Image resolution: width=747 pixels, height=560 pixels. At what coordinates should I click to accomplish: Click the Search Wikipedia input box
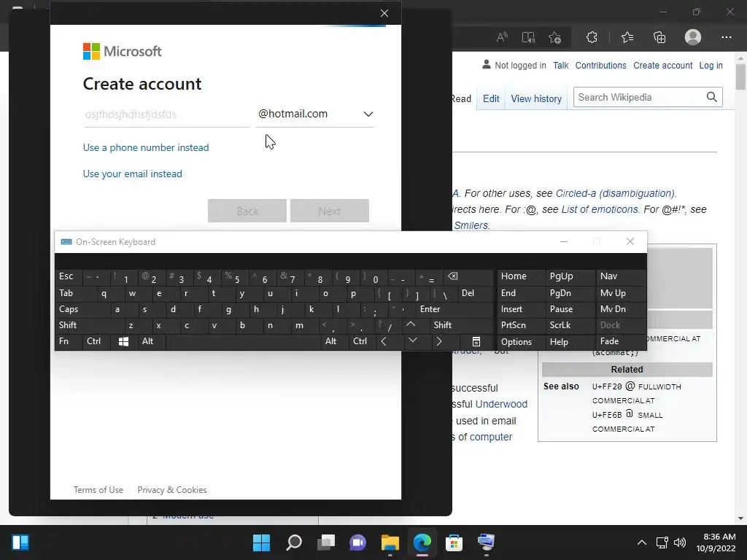click(638, 97)
